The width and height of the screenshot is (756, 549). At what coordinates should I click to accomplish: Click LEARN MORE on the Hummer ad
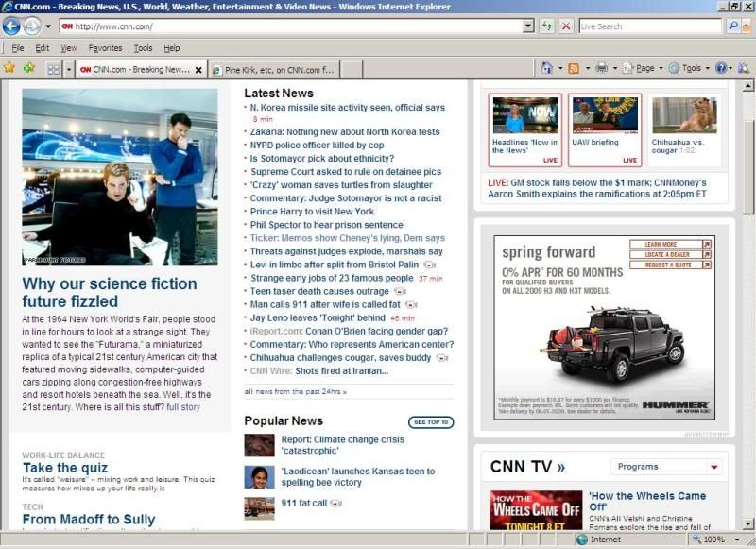[x=670, y=245]
